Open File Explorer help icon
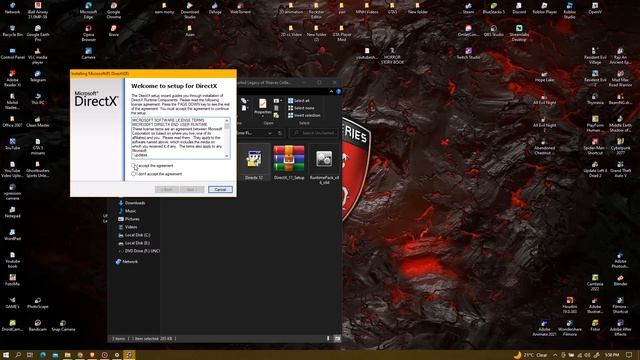This screenshot has height=360, width=640. click(338, 91)
